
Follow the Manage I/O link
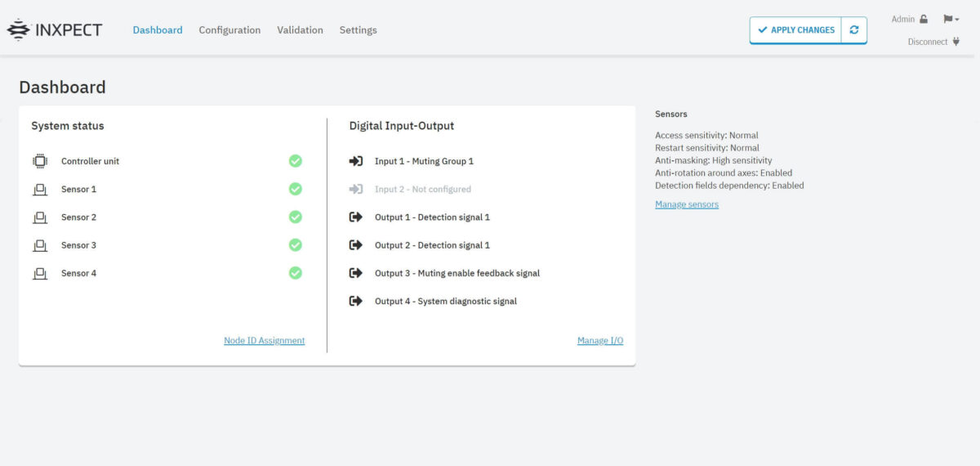point(599,341)
